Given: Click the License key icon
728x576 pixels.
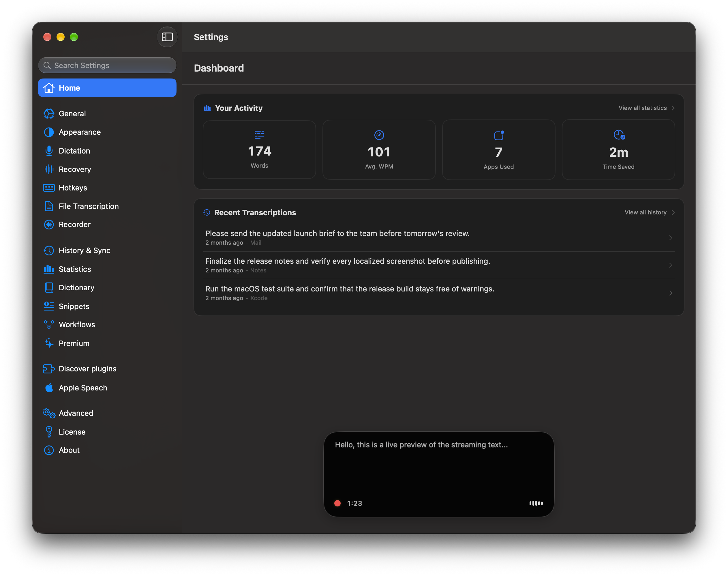Looking at the screenshot, I should (49, 432).
